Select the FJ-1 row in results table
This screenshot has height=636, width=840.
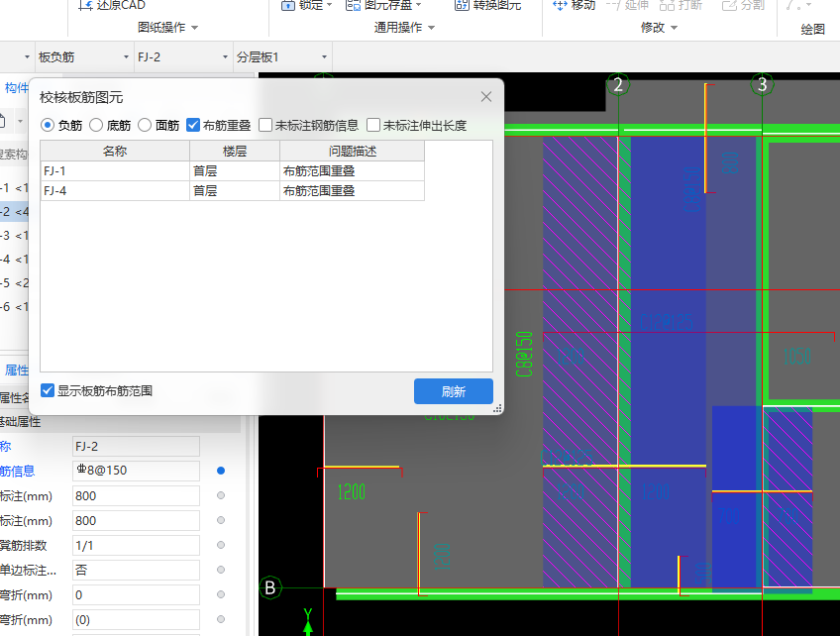click(x=233, y=171)
